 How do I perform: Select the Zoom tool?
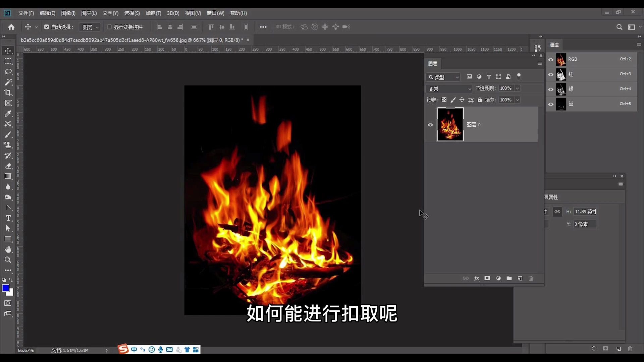click(8, 260)
